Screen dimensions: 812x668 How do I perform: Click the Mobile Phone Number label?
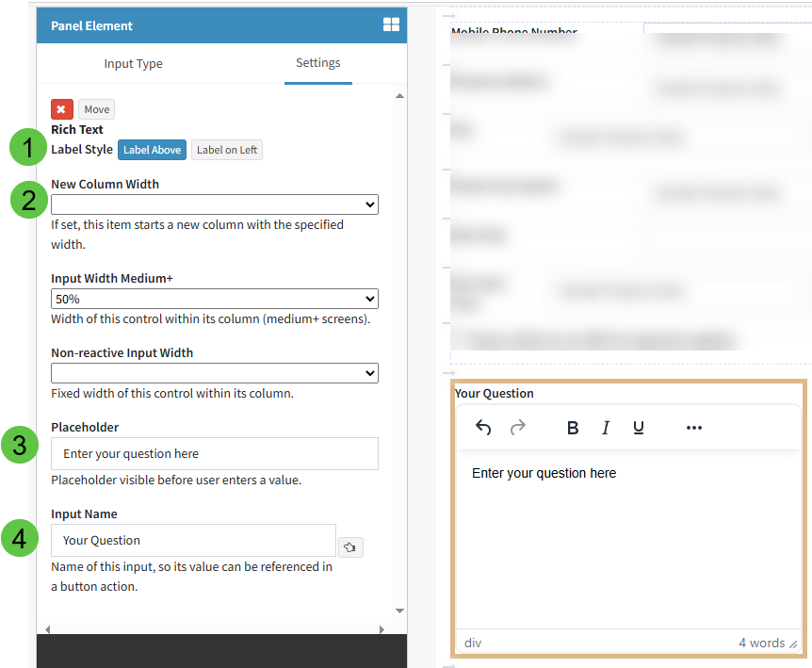pyautogui.click(x=514, y=30)
